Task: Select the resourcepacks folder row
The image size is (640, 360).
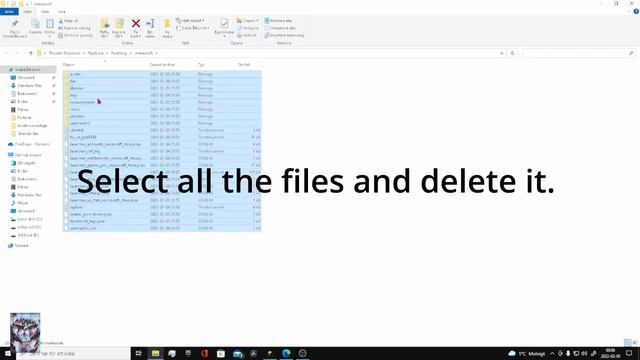Action: 162,102
